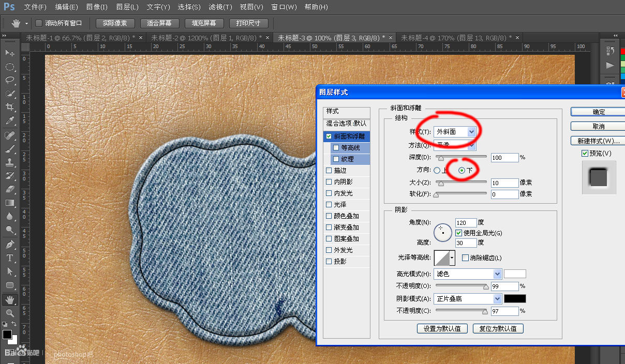625x364 pixels.
Task: Open the 滤镜(T) menu
Action: click(221, 7)
